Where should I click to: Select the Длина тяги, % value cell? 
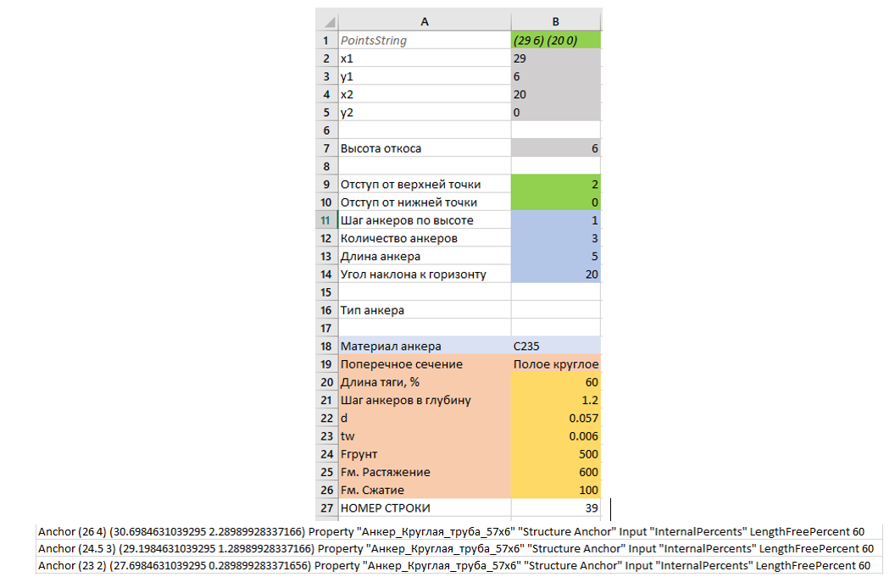[x=555, y=382]
